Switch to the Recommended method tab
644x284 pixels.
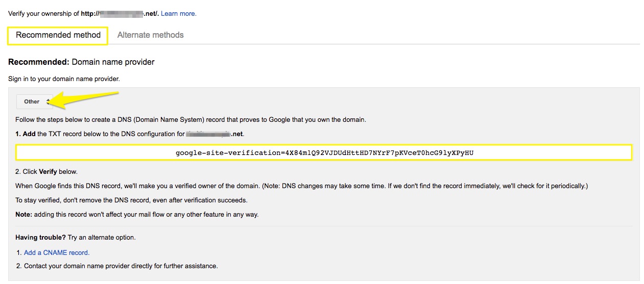[x=58, y=35]
